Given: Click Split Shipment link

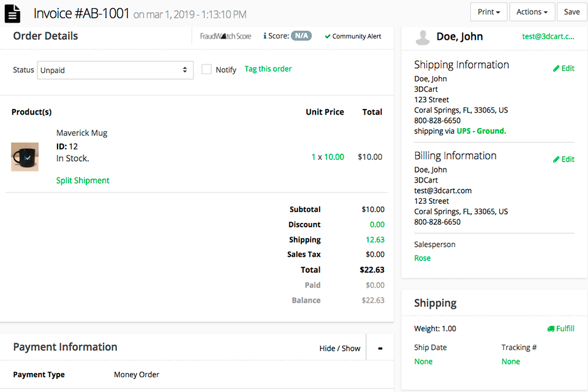Looking at the screenshot, I should pyautogui.click(x=83, y=181).
